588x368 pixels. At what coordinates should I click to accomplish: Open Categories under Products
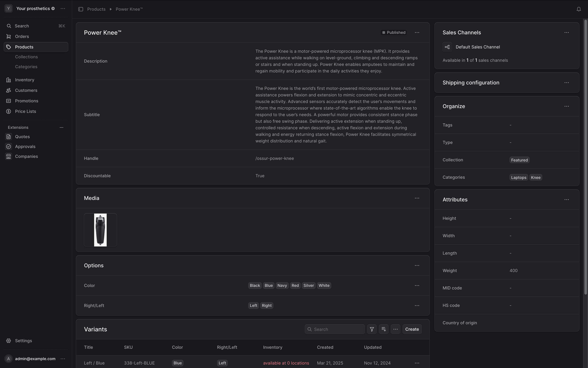(26, 67)
